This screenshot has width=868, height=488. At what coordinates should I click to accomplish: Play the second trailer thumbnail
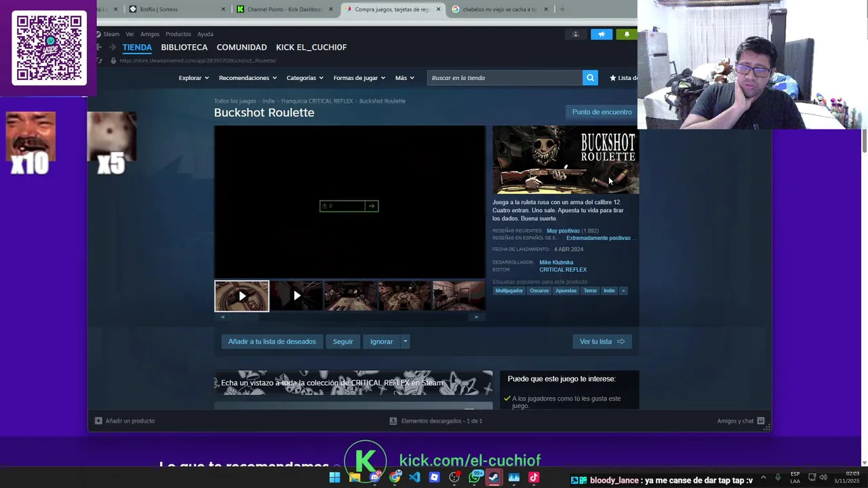[296, 296]
